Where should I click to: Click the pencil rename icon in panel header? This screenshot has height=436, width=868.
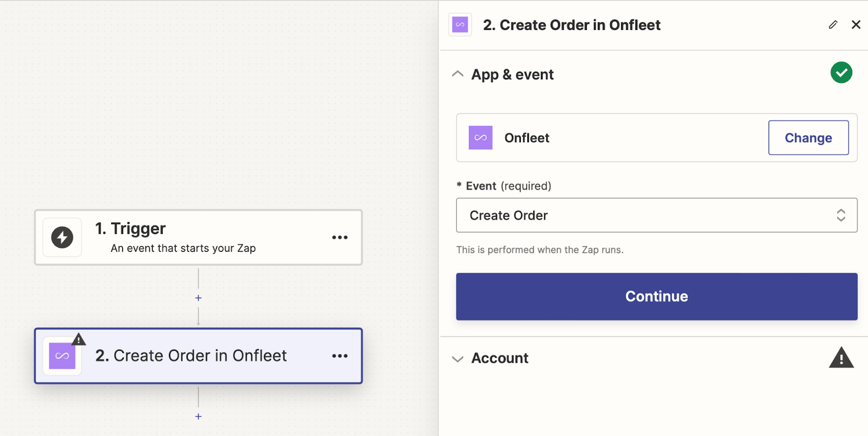[x=833, y=24]
